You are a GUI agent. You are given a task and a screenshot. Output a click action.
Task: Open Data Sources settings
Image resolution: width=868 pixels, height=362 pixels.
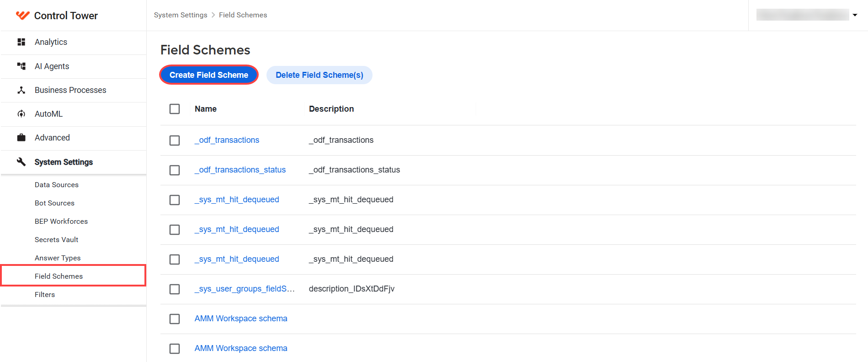coord(56,185)
